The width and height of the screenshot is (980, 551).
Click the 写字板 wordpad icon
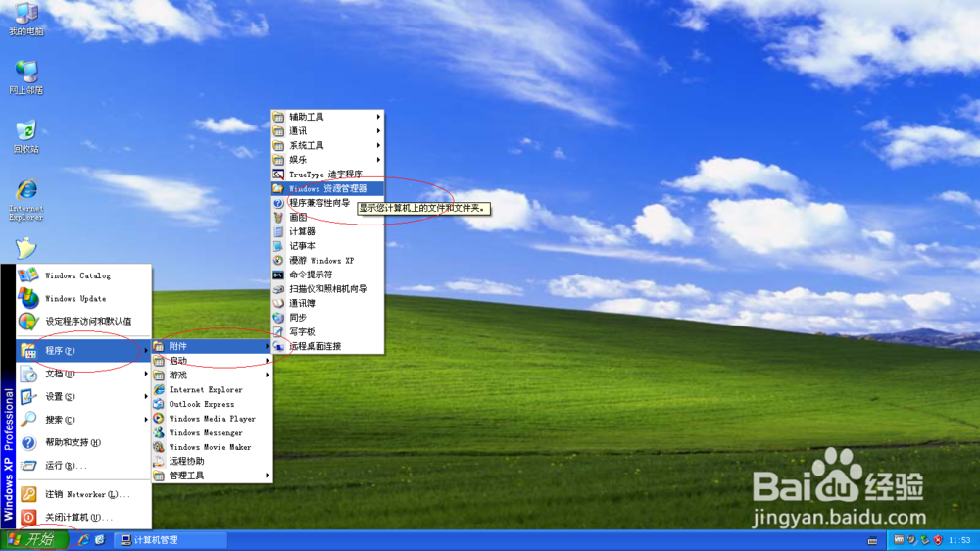[278, 331]
